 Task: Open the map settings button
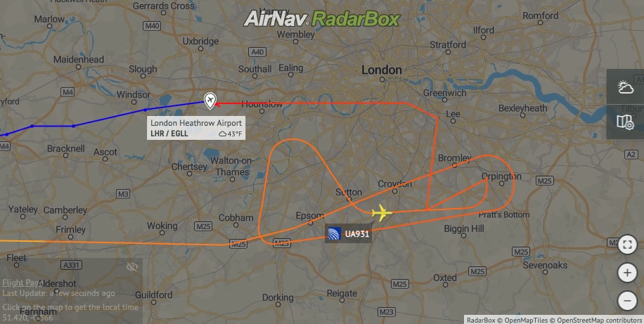pyautogui.click(x=626, y=122)
